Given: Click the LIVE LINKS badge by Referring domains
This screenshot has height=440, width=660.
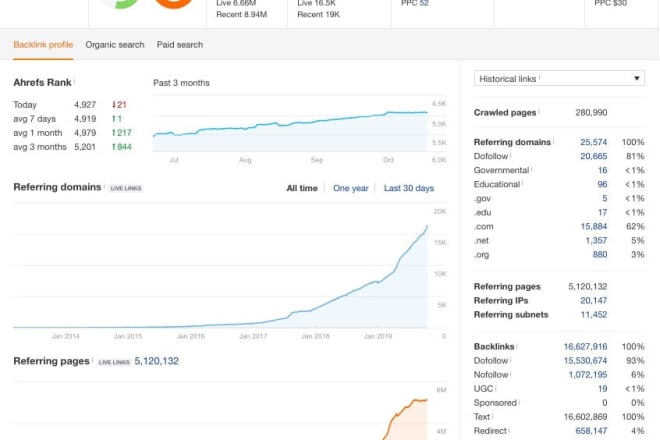Looking at the screenshot, I should coord(125,188).
